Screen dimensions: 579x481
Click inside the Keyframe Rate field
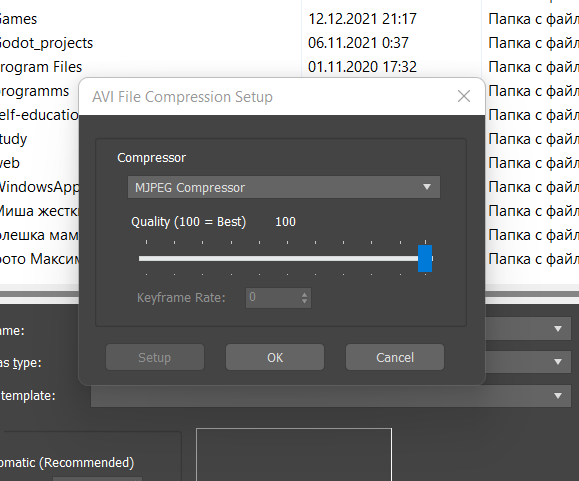pos(273,298)
